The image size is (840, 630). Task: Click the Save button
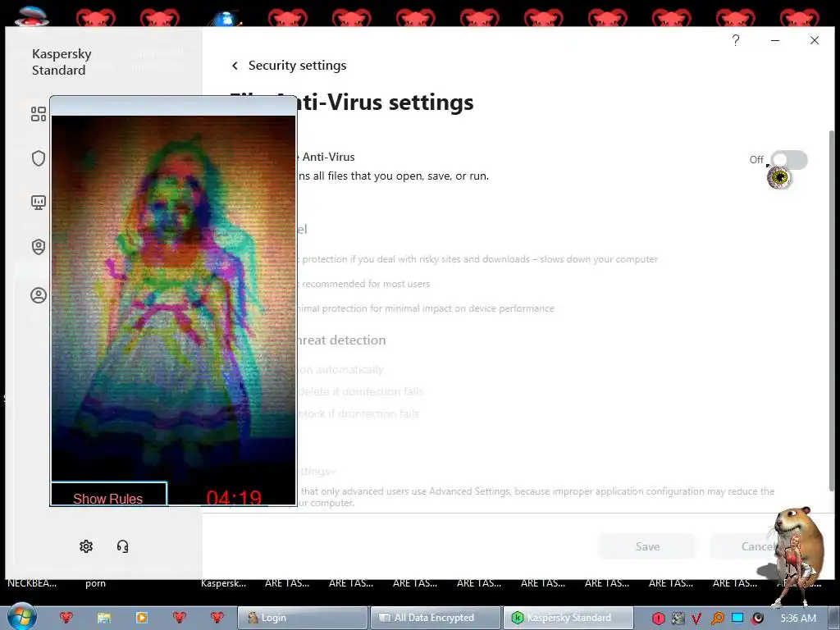(x=647, y=546)
